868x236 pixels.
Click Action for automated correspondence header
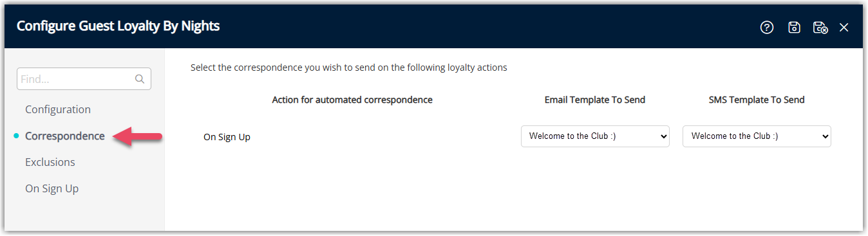[x=352, y=100]
